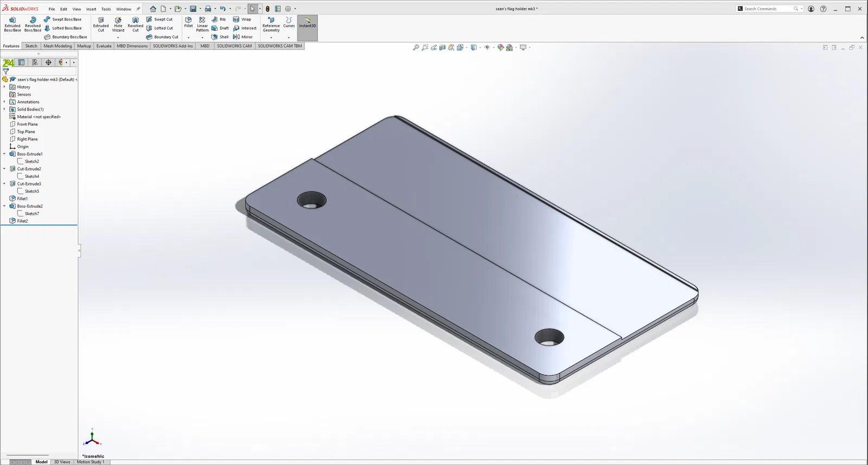Viewport: 868px width, 465px height.
Task: Select the Draft feature tool
Action: pos(220,28)
